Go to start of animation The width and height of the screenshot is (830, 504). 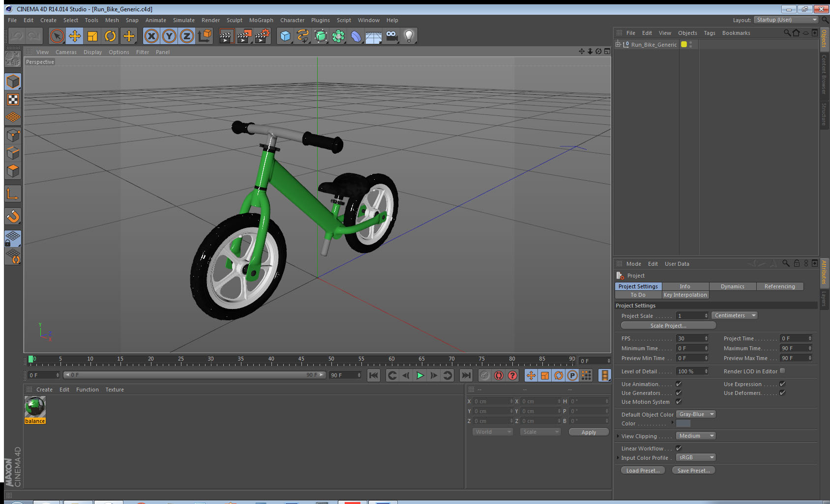374,375
